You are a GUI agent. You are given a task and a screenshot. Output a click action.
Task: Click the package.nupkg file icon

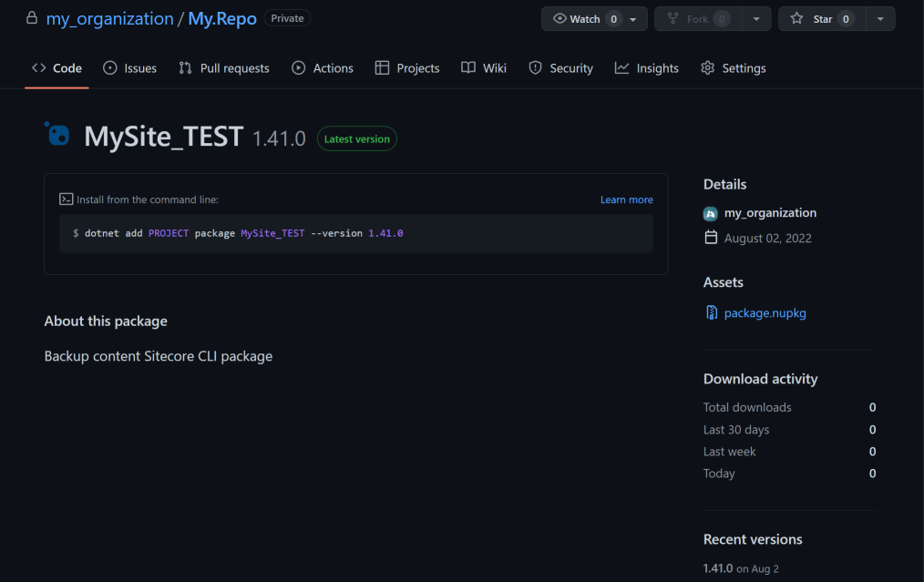coord(712,313)
